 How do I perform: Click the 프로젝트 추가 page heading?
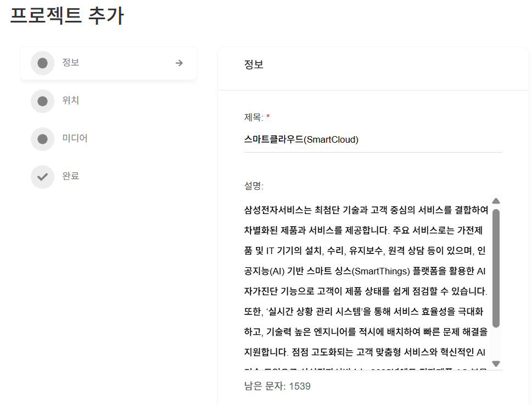[x=67, y=16]
